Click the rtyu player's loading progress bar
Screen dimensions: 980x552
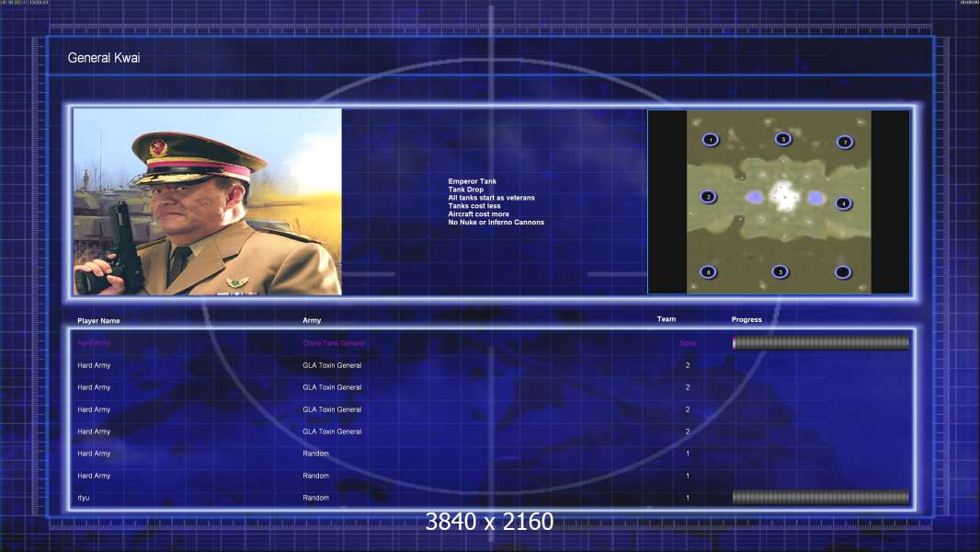tap(821, 497)
